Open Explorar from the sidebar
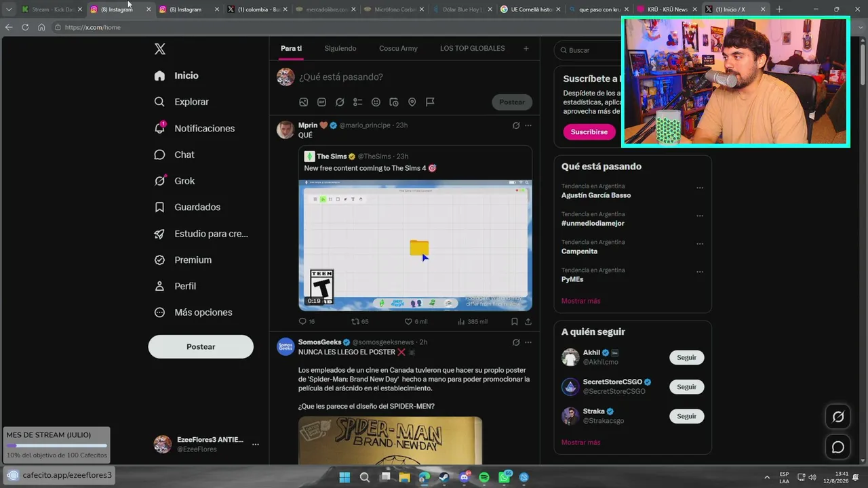This screenshot has height=488, width=868. point(182,102)
